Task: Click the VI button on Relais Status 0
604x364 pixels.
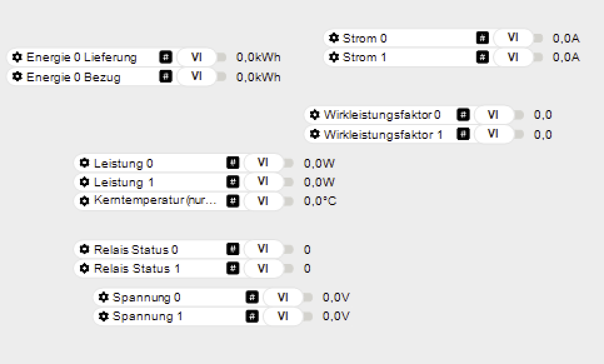Action: 263,249
